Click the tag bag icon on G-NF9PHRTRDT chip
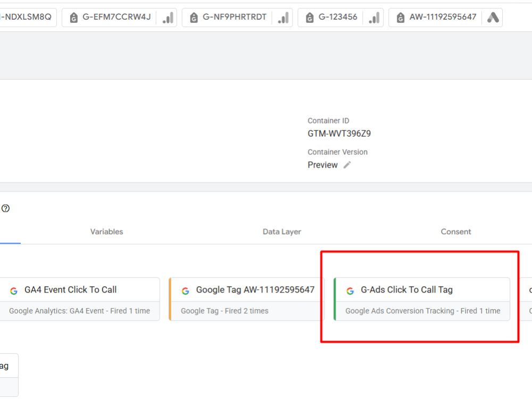The image size is (532, 399). coord(194,18)
